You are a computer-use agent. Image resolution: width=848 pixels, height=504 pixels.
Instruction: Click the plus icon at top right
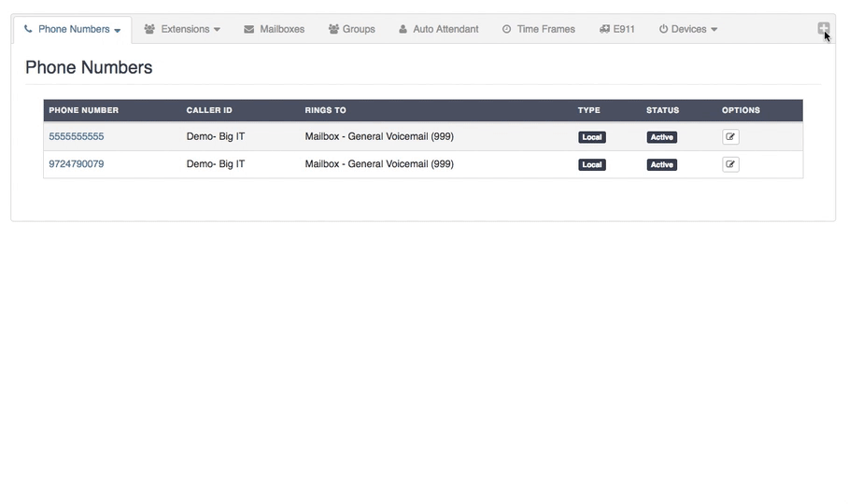(823, 29)
